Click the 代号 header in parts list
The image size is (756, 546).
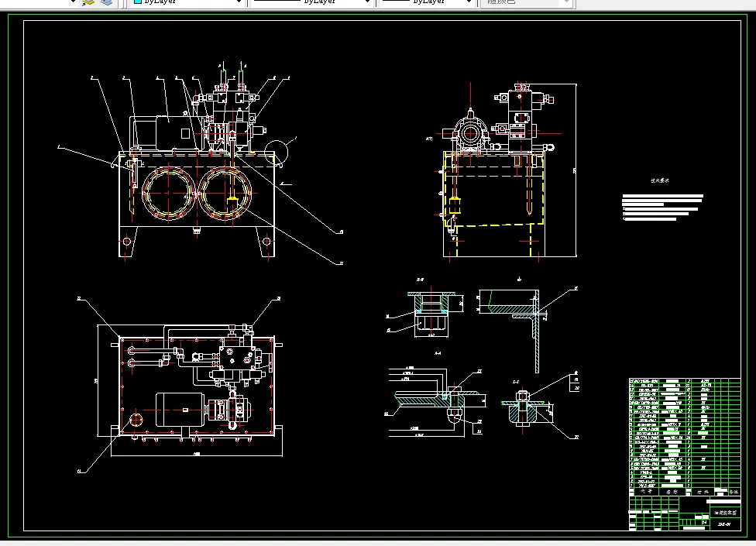[x=646, y=492]
